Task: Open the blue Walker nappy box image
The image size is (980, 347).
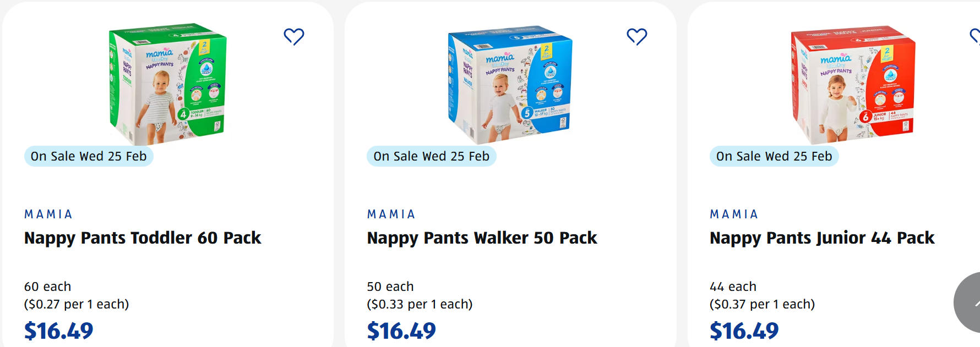Action: coord(510,84)
